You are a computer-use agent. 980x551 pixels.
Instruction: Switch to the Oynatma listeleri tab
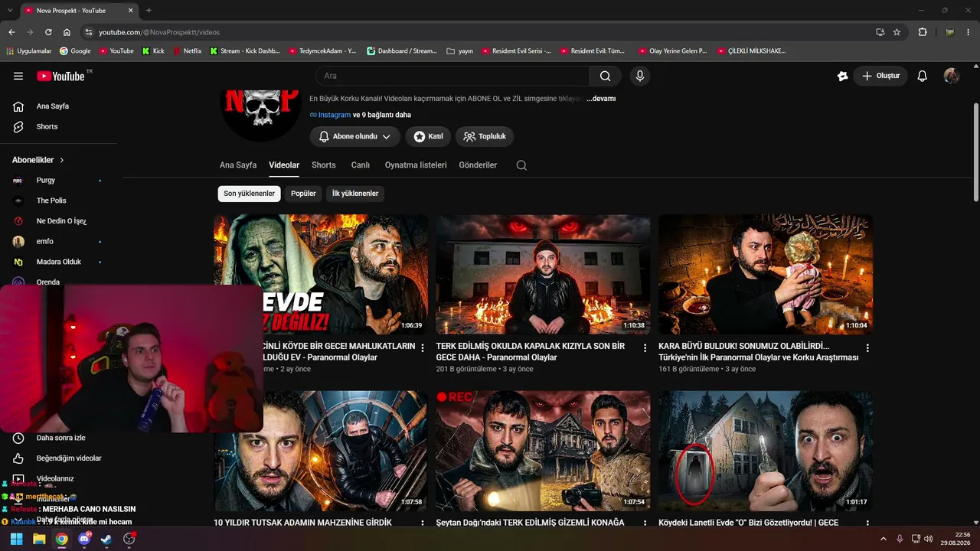416,165
